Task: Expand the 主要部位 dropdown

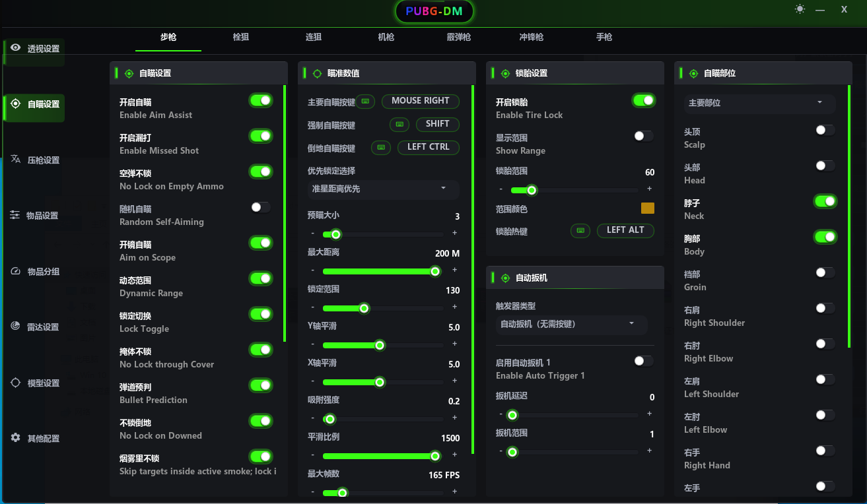Action: (759, 104)
